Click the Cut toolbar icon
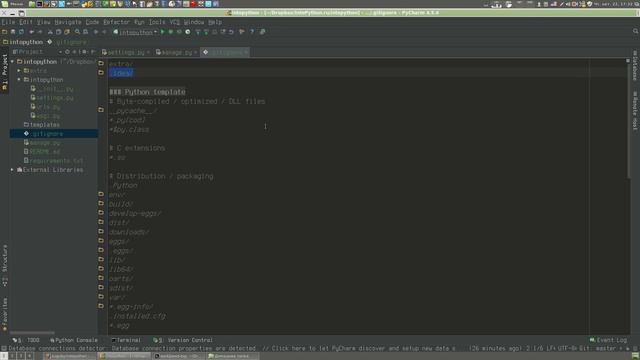This screenshot has width=640, height=360. tap(50, 32)
